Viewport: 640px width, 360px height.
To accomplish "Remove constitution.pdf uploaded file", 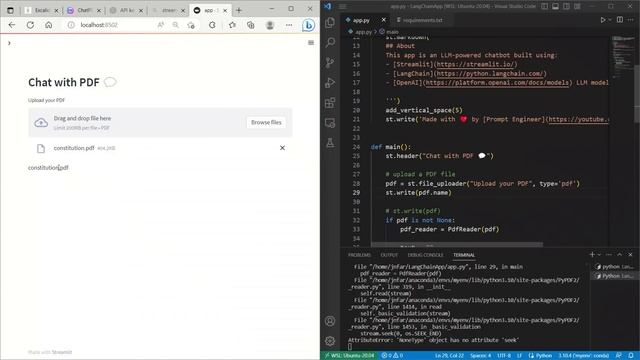I will pos(282,148).
